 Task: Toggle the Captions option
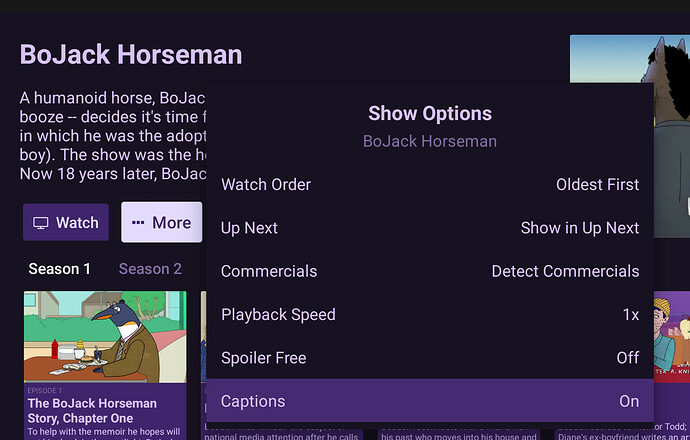[430, 401]
